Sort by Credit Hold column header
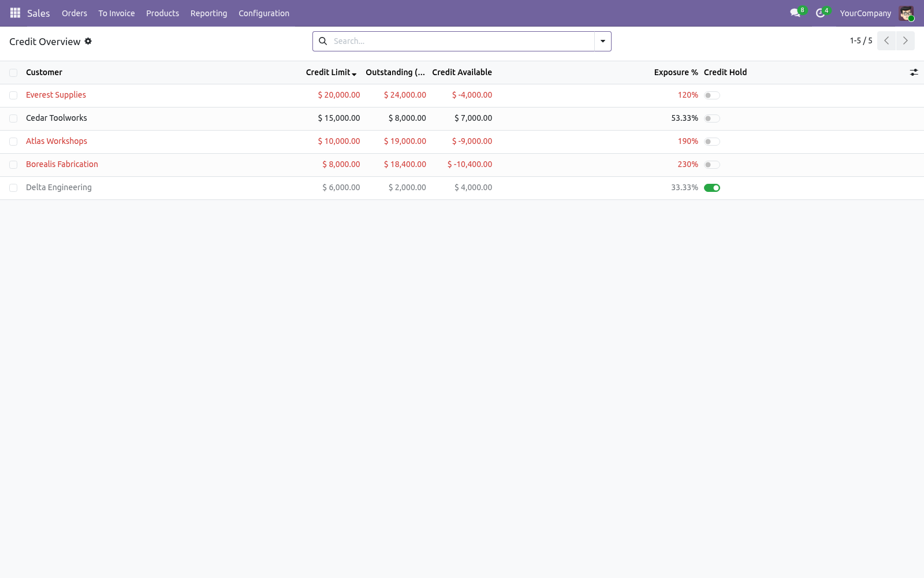This screenshot has width=924, height=578. (x=725, y=72)
